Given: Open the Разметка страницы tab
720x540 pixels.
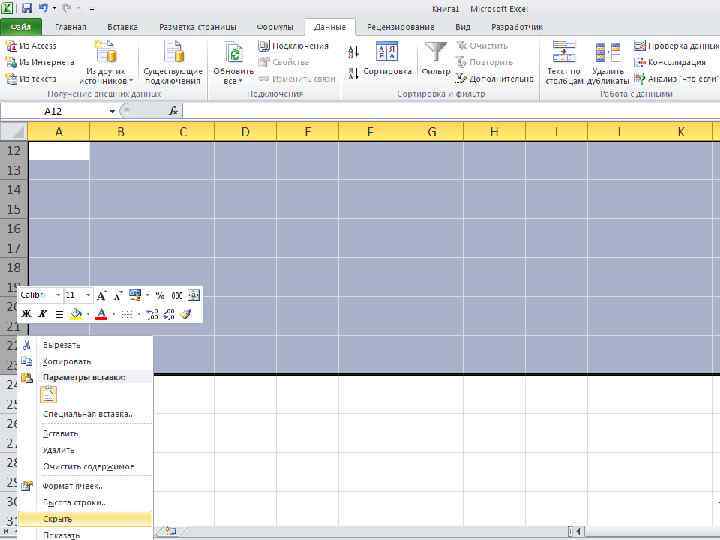Looking at the screenshot, I should (198, 27).
